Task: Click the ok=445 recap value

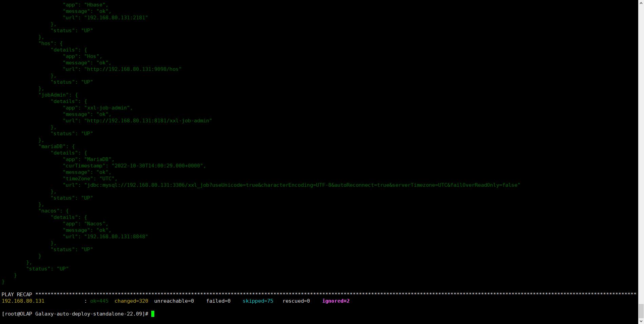Action: click(99, 301)
